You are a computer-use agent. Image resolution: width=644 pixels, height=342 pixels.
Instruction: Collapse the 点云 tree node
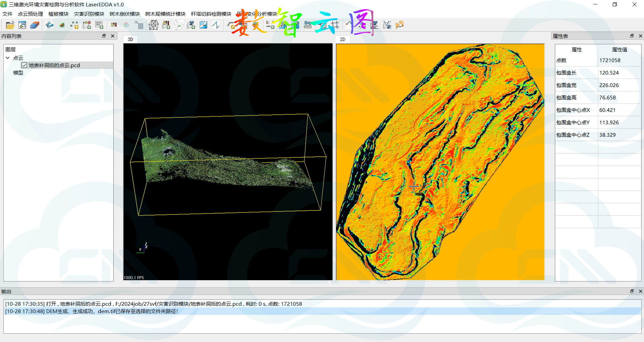(x=8, y=58)
